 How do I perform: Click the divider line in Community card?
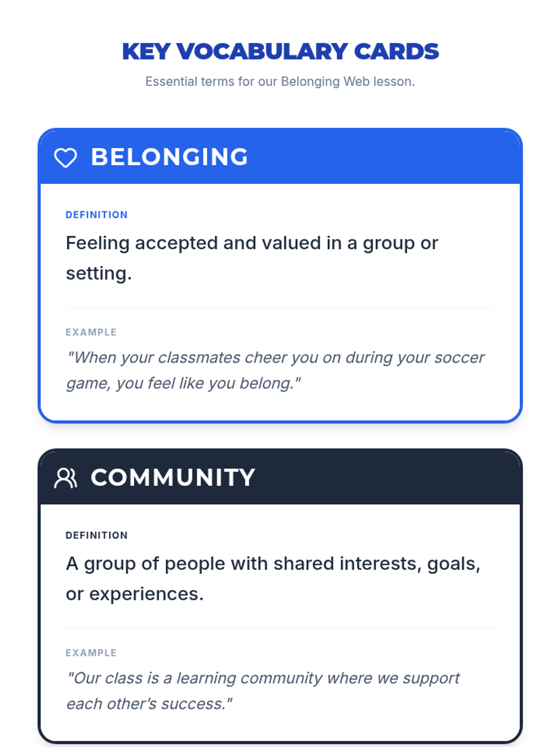[x=280, y=628]
